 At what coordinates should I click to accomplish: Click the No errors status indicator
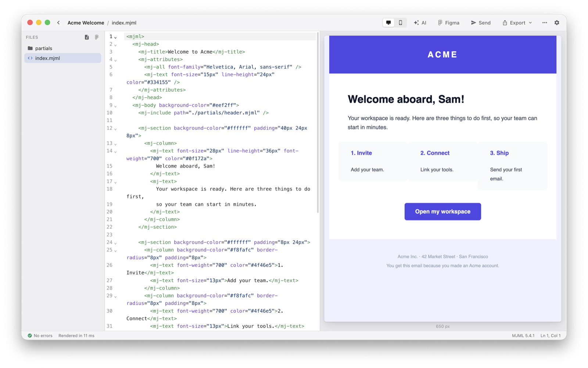40,336
